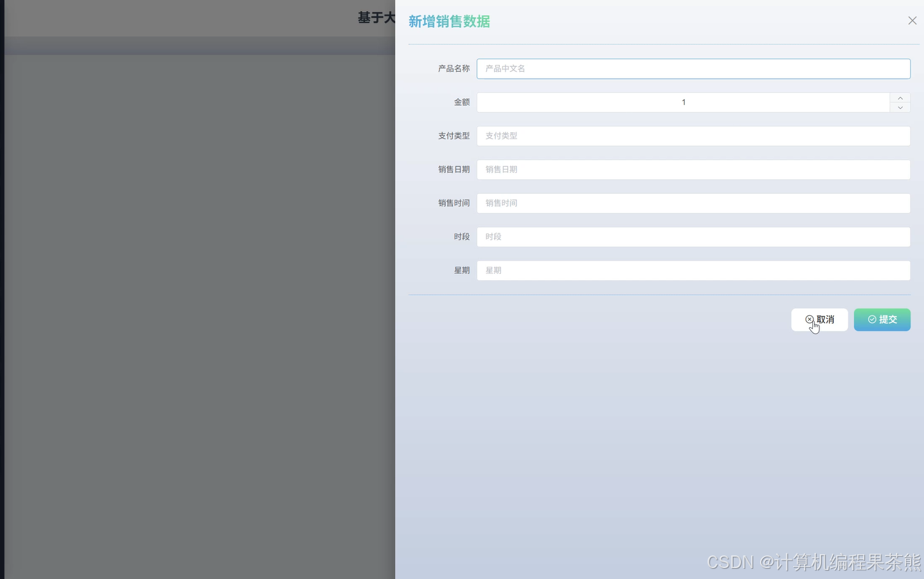Click the 新增销售数据 drawer title
Screen dimensions: 924x579
pyautogui.click(x=449, y=22)
